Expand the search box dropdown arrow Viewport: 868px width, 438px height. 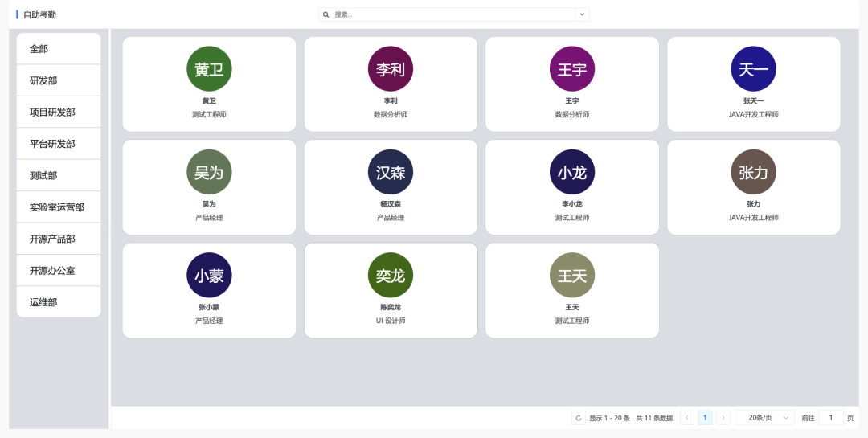583,14
